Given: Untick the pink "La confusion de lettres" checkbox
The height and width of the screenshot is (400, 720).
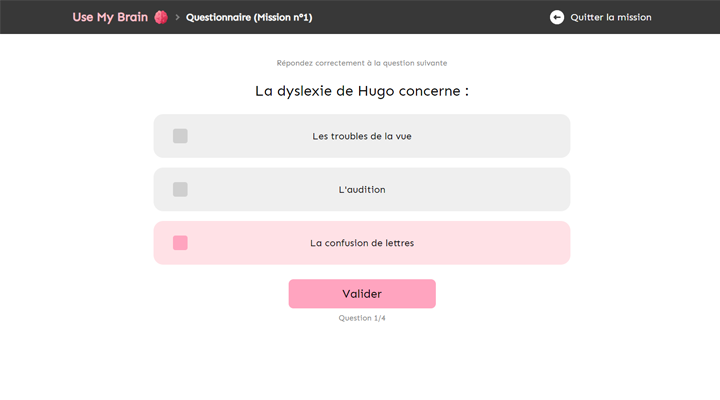Looking at the screenshot, I should click(180, 243).
